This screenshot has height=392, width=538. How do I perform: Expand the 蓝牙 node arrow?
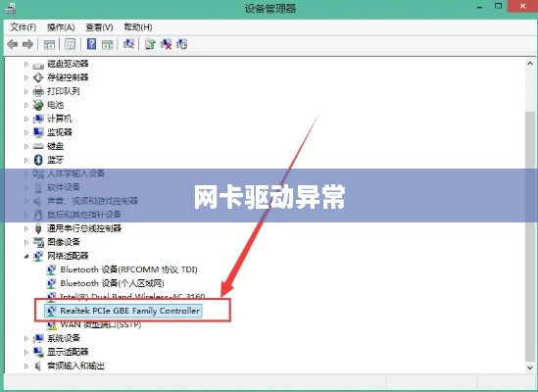pos(26,160)
